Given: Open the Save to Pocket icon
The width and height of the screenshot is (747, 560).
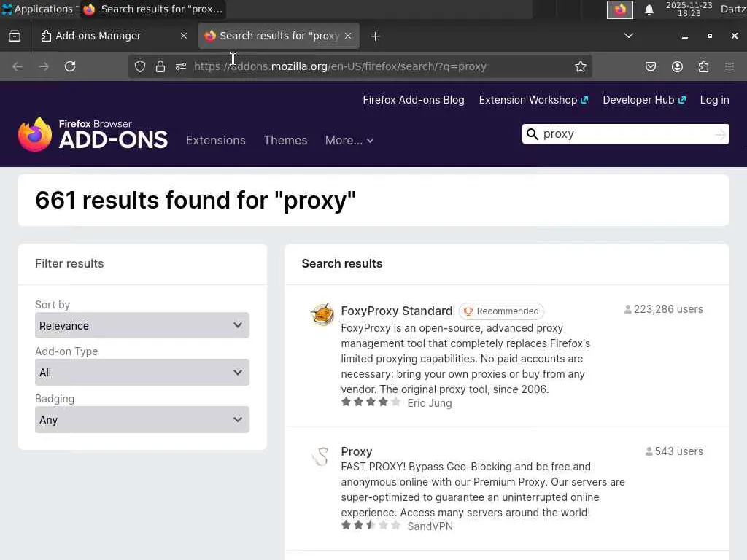Looking at the screenshot, I should click(651, 66).
